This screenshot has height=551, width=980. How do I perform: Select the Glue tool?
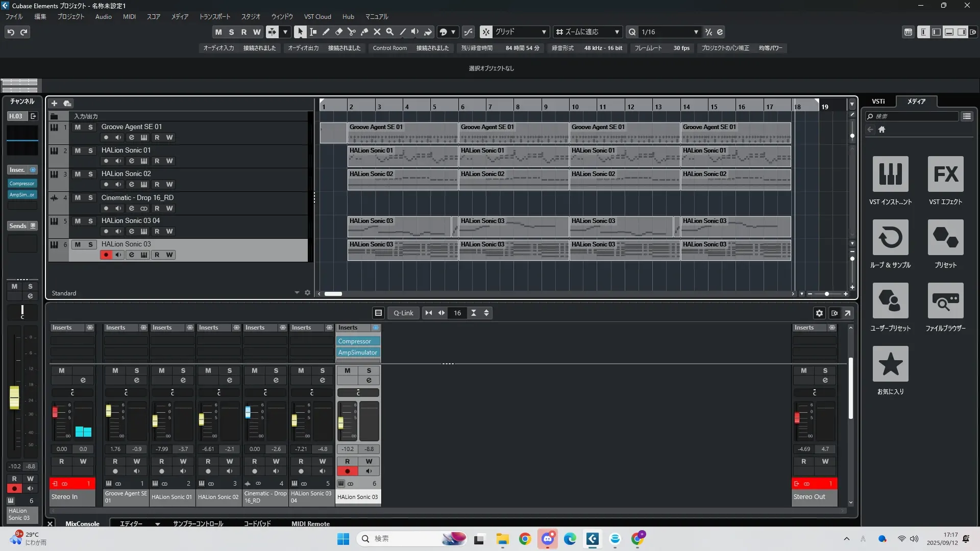click(x=364, y=32)
